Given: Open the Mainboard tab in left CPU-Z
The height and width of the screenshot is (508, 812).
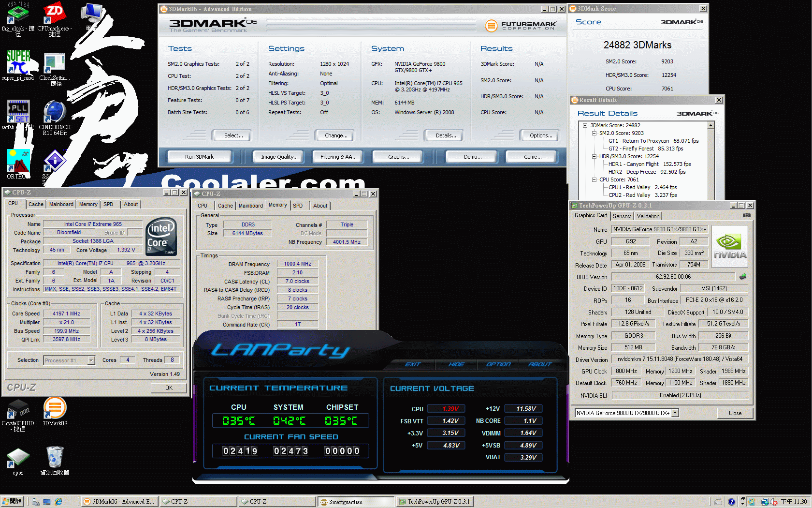Looking at the screenshot, I should pos(61,204).
